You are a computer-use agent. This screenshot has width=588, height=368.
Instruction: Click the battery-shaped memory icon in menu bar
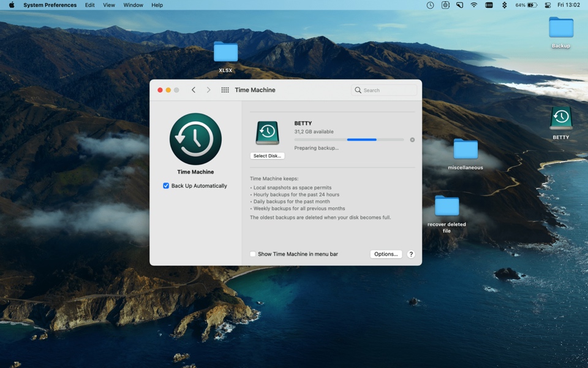(489, 5)
